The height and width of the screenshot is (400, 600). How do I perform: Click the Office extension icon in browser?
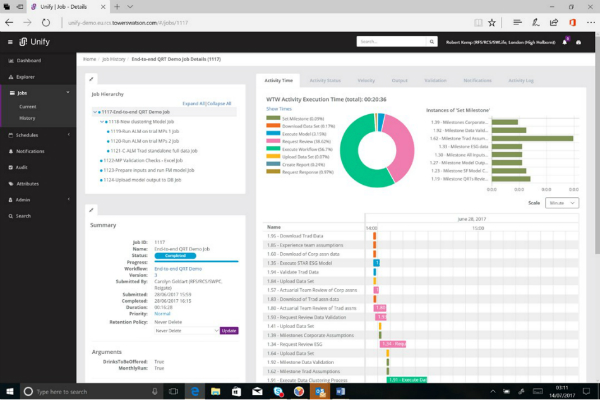[572, 23]
